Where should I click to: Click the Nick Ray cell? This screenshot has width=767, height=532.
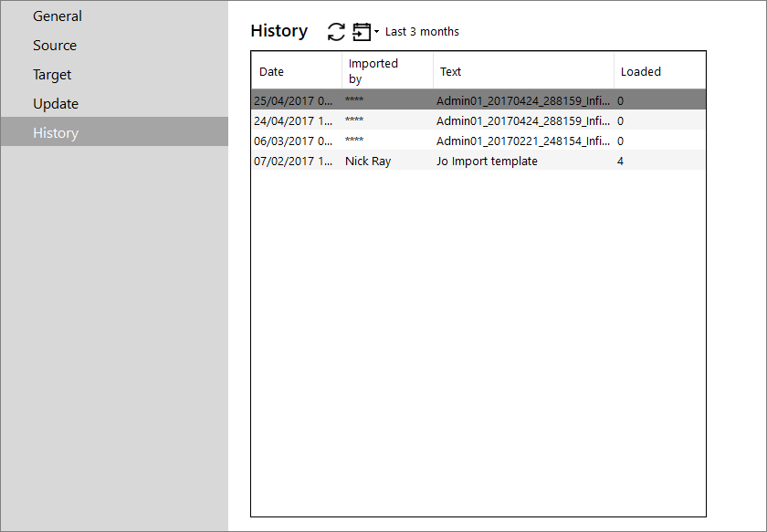click(368, 161)
